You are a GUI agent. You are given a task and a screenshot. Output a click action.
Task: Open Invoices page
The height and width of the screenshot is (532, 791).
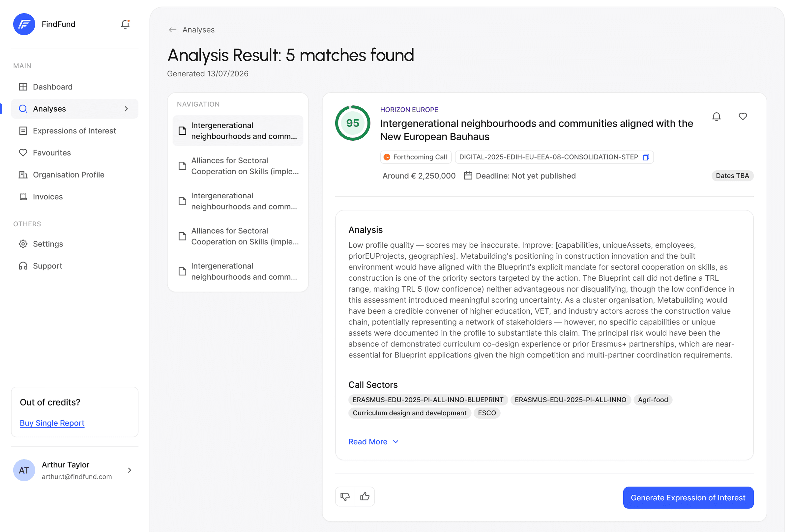[75, 197]
